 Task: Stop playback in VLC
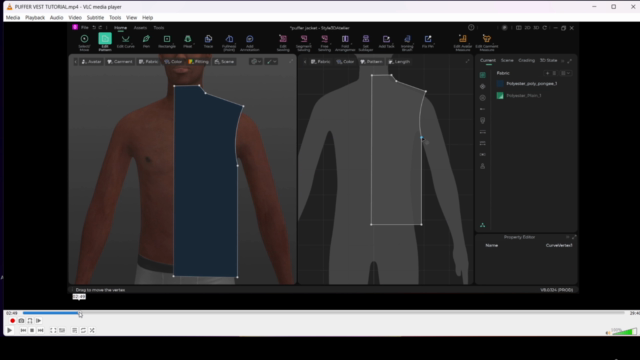tap(32, 330)
